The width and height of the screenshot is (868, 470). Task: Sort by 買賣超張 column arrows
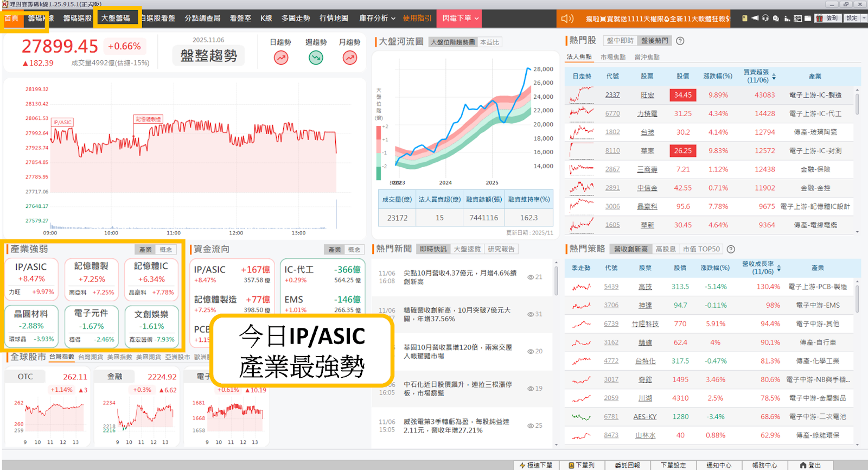(774, 77)
